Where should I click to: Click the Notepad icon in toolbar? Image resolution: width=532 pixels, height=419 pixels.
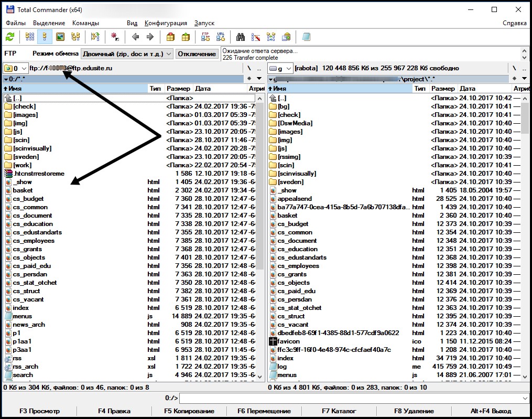(306, 37)
